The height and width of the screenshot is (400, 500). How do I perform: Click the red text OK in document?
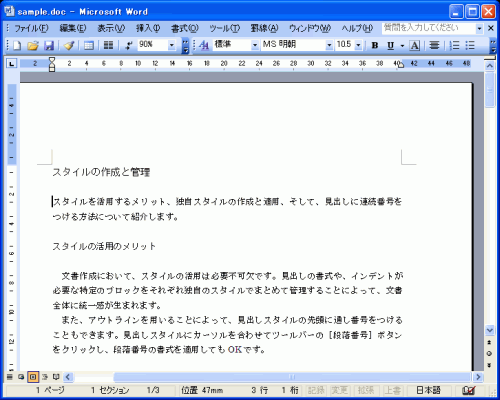click(x=235, y=349)
